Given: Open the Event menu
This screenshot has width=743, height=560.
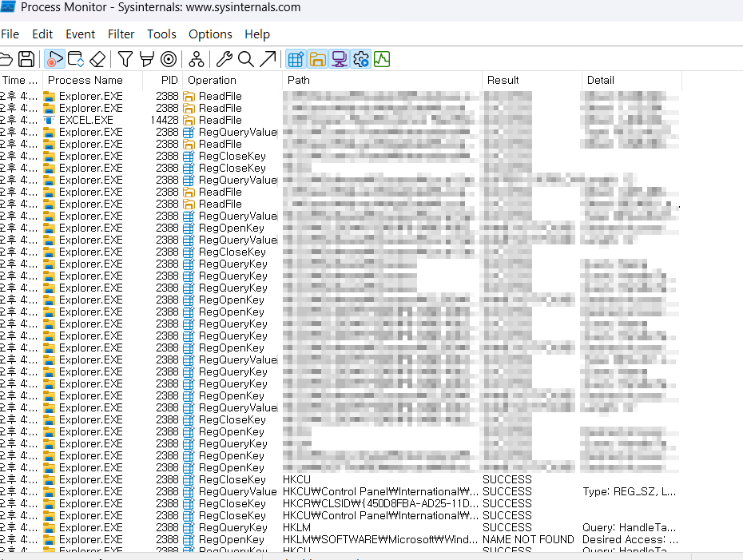Looking at the screenshot, I should click(x=80, y=34).
